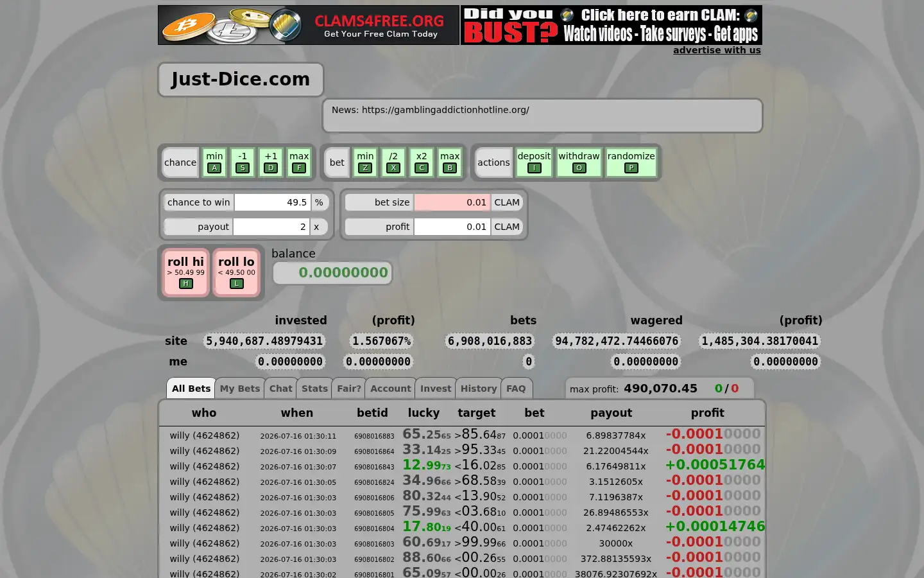Click the Just-Dice.com site title
The image size is (924, 578).
[241, 80]
